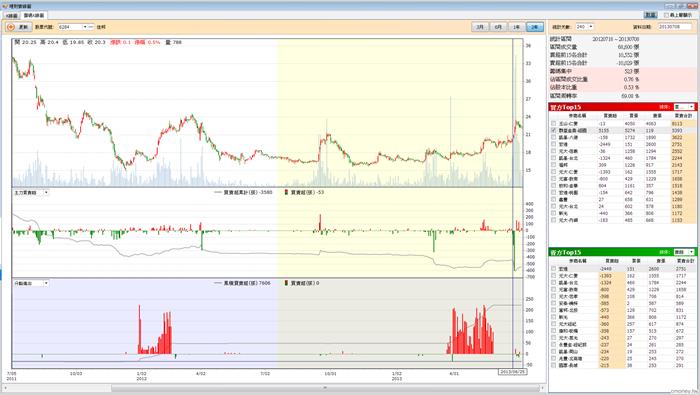Screen dimensions: 700x395
Task: Click value 309 in buy Top15 table
Action: 602,165
